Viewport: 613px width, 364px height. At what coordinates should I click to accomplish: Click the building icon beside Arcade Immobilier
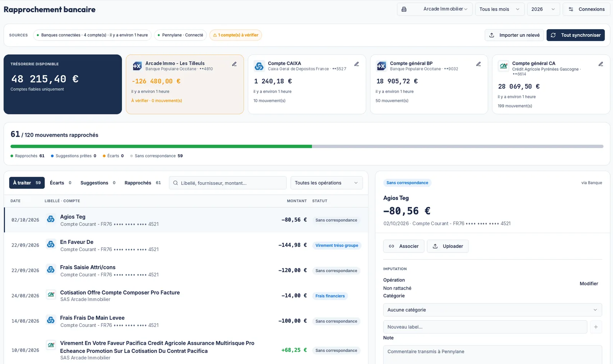[x=404, y=9]
